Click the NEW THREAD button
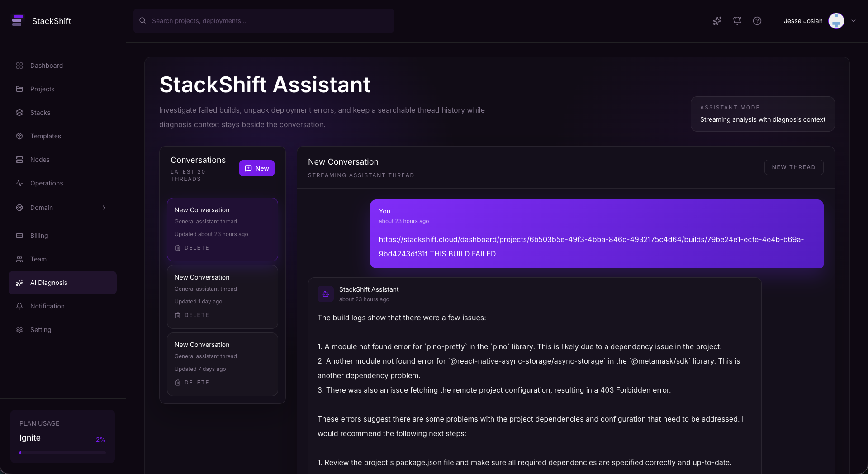Viewport: 868px width, 474px height. [793, 167]
